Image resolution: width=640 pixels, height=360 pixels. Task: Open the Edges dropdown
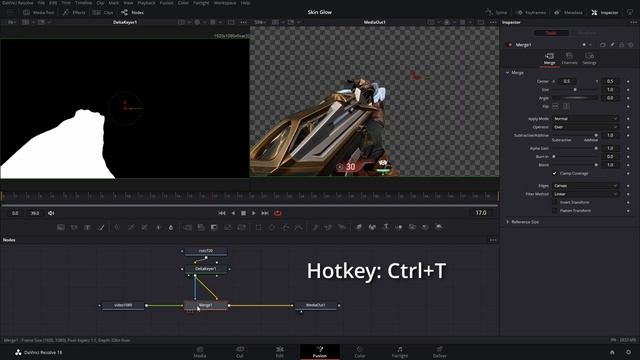pyautogui.click(x=585, y=186)
